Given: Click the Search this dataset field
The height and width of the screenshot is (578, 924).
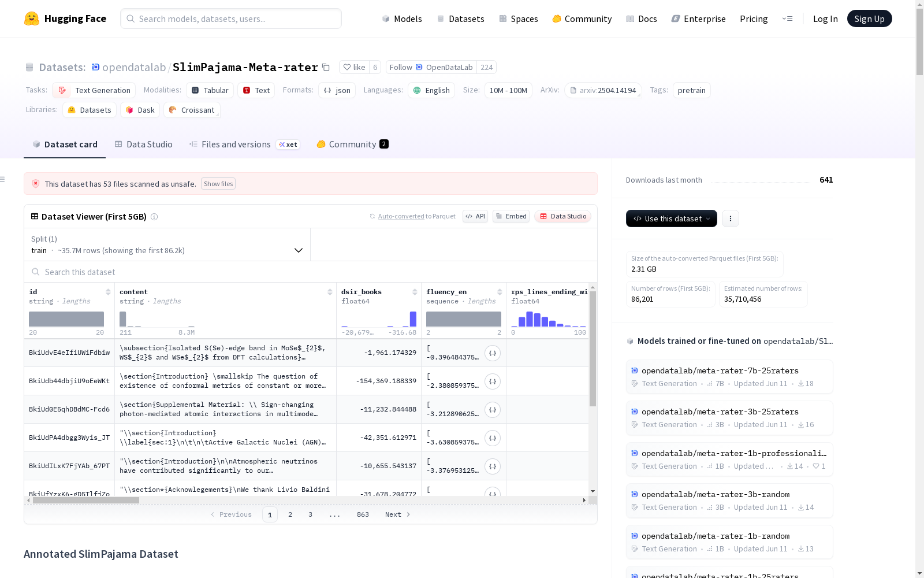Looking at the screenshot, I should [x=311, y=272].
